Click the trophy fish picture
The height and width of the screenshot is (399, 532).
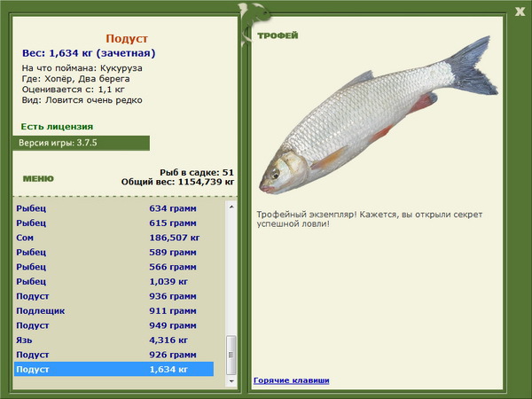pyautogui.click(x=379, y=115)
